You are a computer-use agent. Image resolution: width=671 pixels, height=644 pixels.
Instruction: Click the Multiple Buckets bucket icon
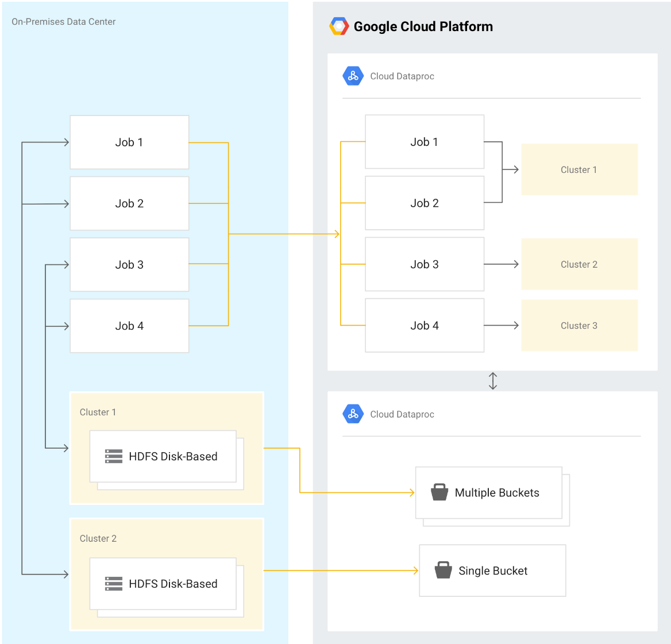(439, 492)
